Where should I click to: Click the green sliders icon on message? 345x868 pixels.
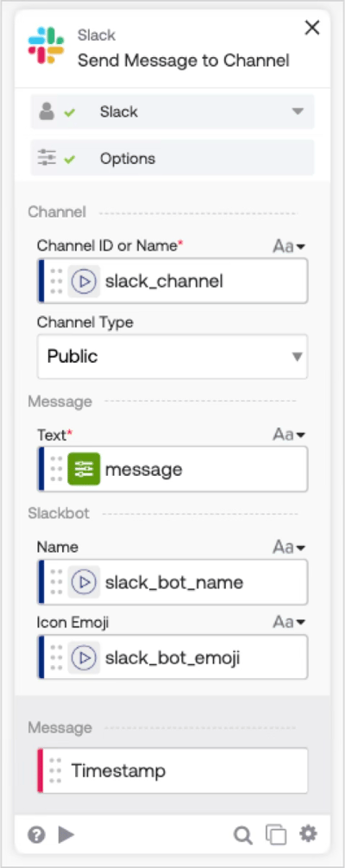tap(84, 470)
